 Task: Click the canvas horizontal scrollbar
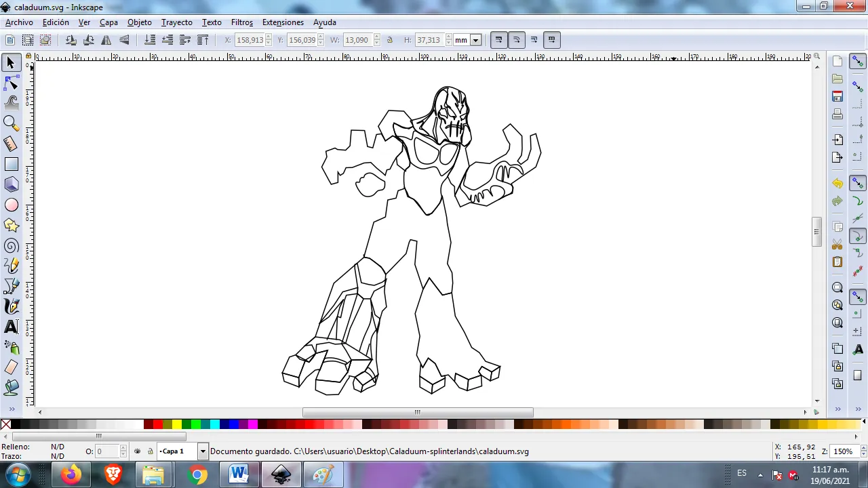click(x=418, y=412)
